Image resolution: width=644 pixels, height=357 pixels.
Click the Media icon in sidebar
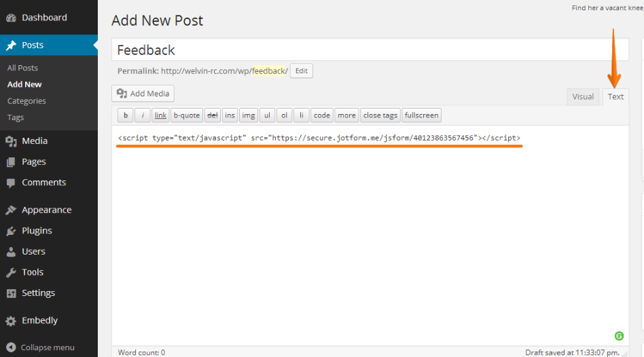pos(11,141)
